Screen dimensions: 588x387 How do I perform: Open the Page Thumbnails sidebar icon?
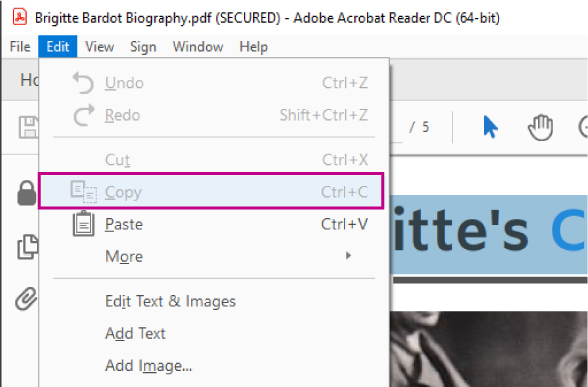(x=27, y=247)
